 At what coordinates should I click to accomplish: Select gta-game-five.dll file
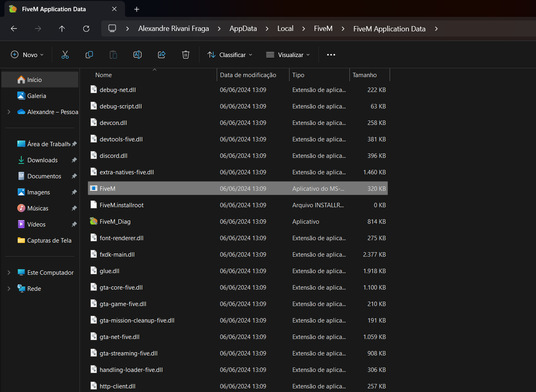click(x=238, y=304)
